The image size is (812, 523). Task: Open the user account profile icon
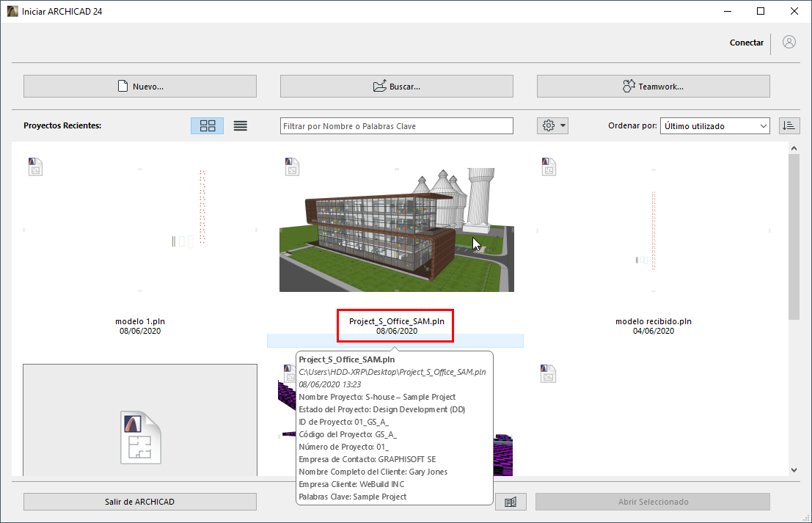pyautogui.click(x=789, y=42)
